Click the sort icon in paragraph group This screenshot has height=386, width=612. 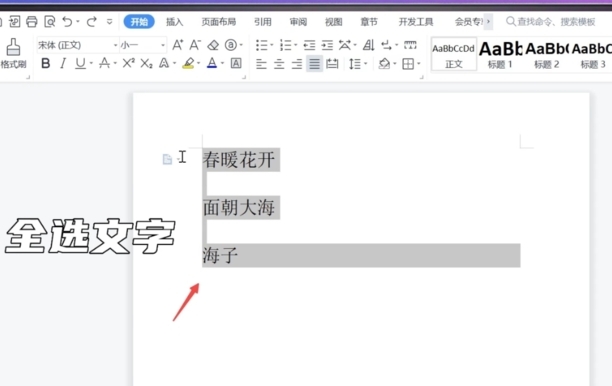coord(368,45)
